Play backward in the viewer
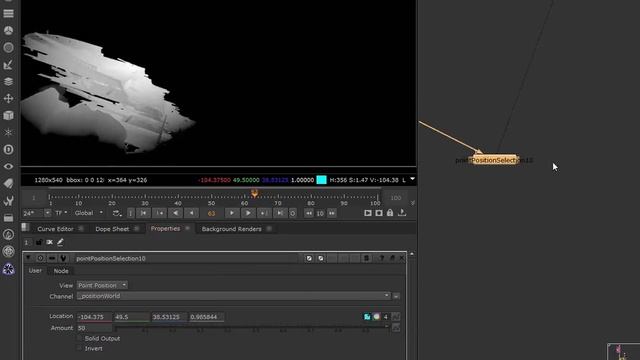The height and width of the screenshot is (360, 640). [x=176, y=213]
